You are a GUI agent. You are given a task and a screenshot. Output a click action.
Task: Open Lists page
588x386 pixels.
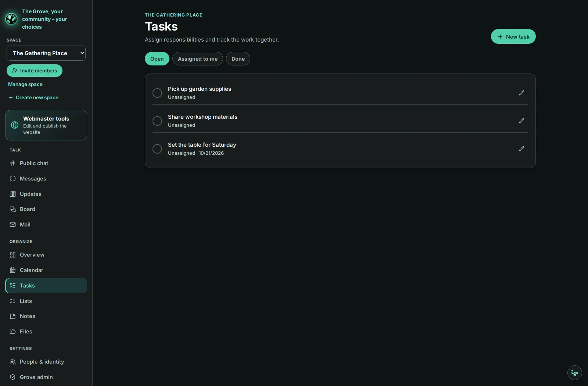(46, 301)
